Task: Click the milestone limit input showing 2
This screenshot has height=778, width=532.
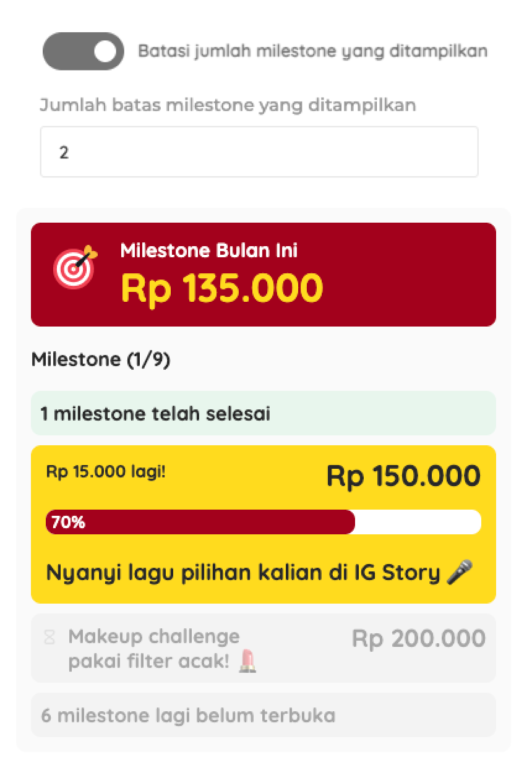Action: 259,151
